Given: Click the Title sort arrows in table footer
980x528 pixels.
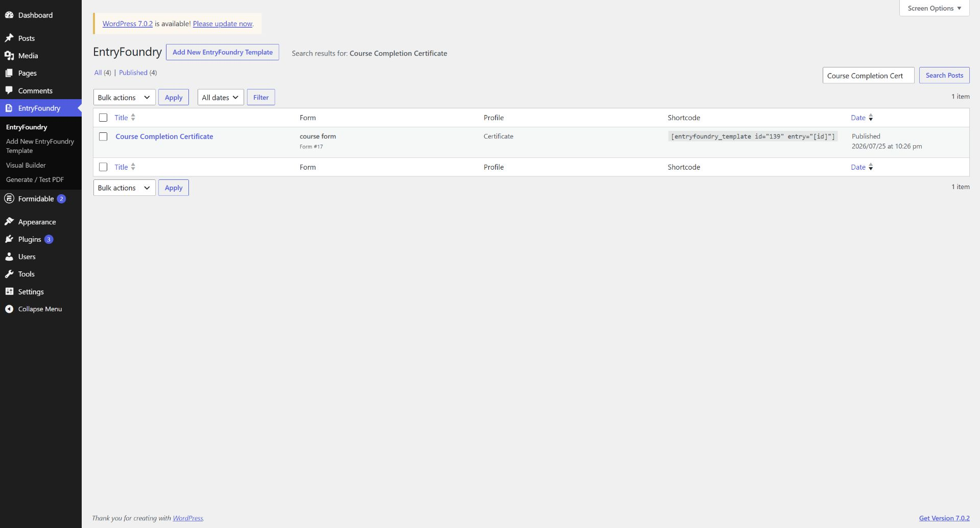Looking at the screenshot, I should click(x=133, y=167).
